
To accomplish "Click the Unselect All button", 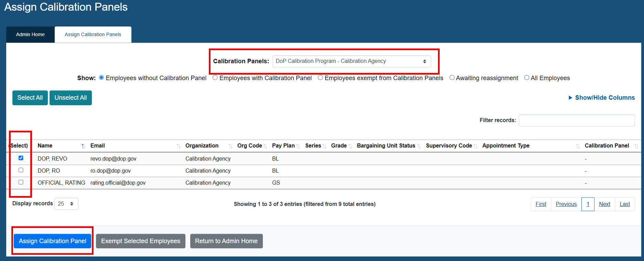I will [71, 98].
